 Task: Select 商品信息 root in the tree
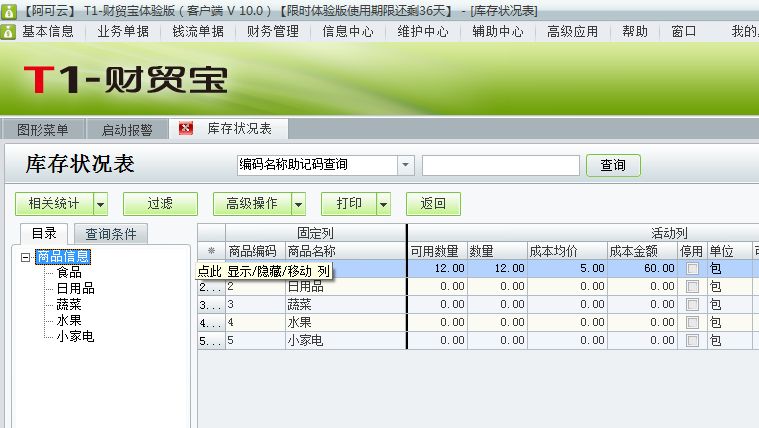pyautogui.click(x=63, y=257)
